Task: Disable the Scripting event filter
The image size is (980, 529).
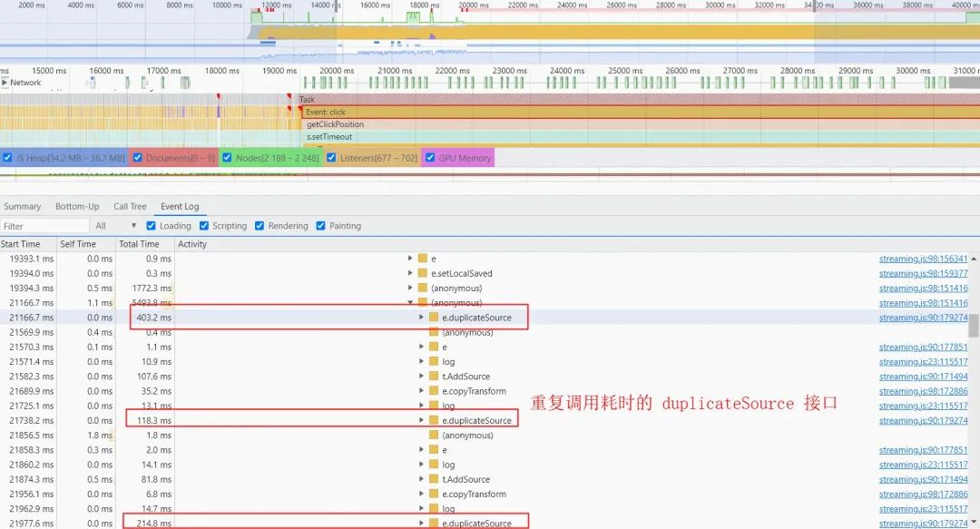Action: coord(203,225)
